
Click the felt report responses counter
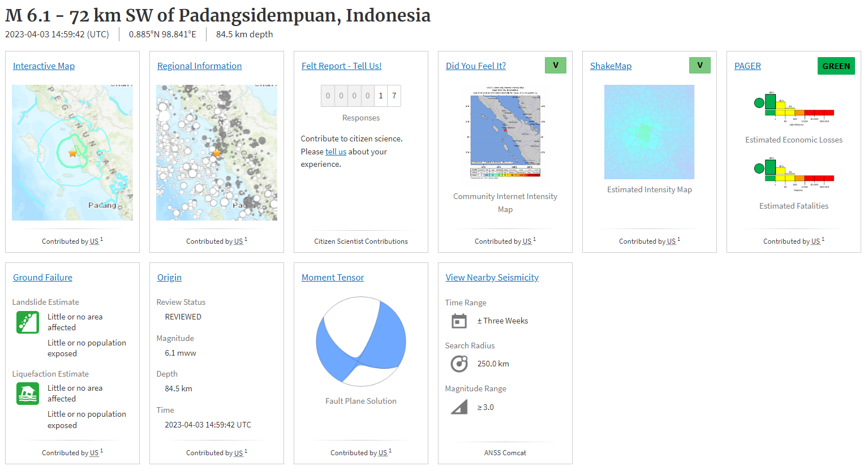[x=361, y=96]
